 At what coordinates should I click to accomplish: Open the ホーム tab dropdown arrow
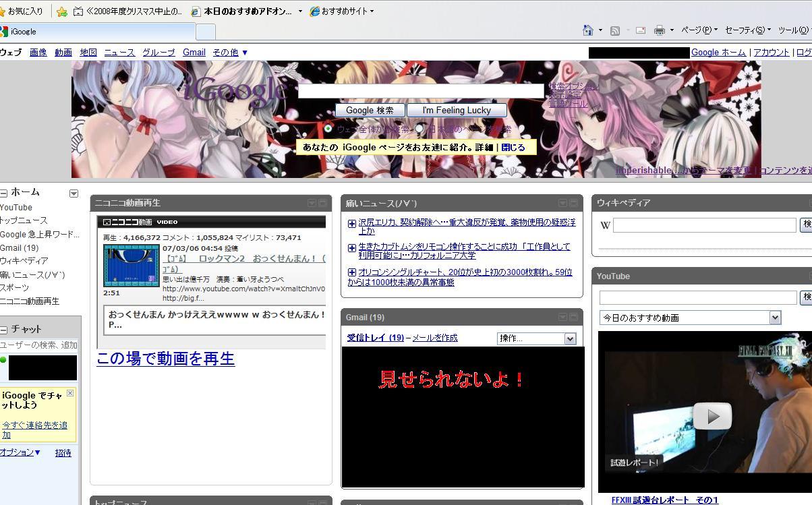(74, 194)
